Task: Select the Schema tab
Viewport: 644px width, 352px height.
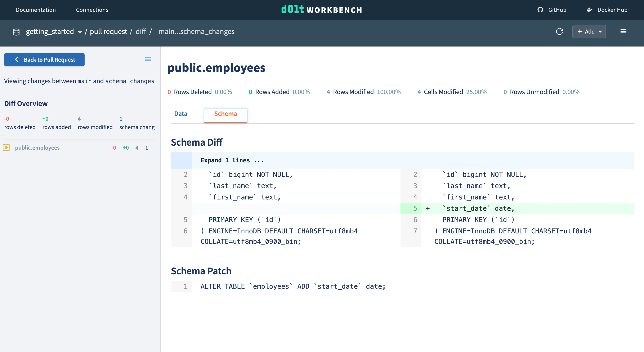Action: coord(225,114)
